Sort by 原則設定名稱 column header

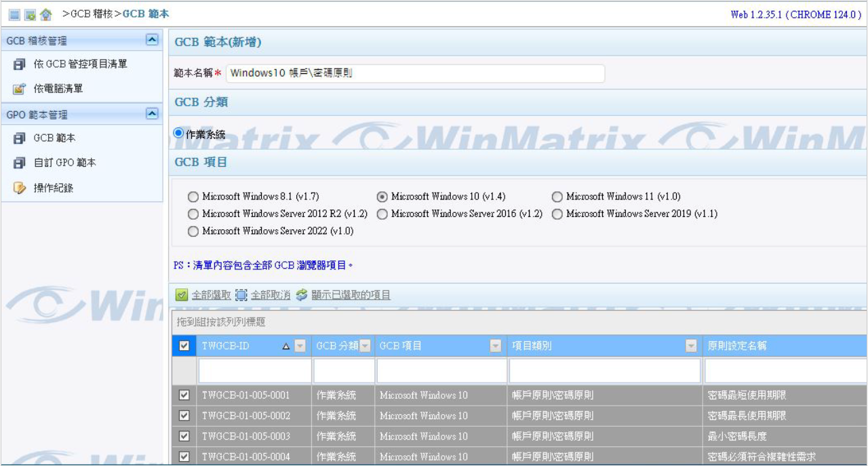(x=736, y=346)
